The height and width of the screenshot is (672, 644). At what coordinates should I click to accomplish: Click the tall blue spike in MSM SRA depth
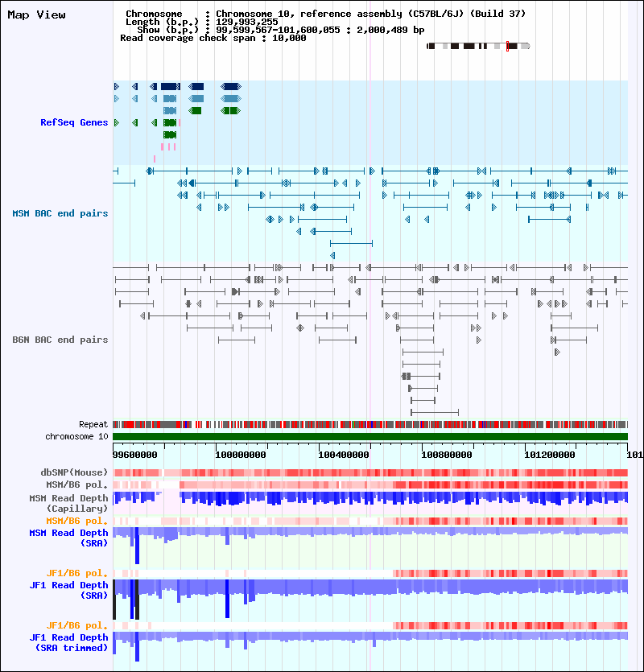pos(137,546)
